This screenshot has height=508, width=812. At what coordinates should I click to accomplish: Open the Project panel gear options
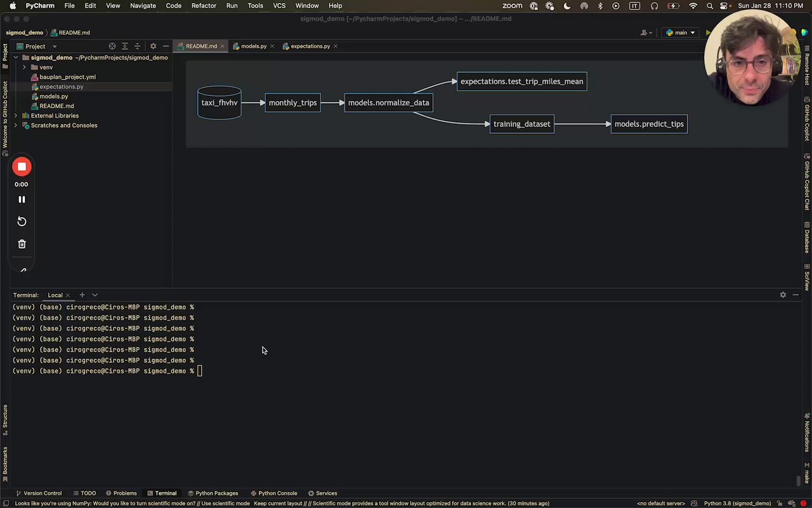coord(153,46)
